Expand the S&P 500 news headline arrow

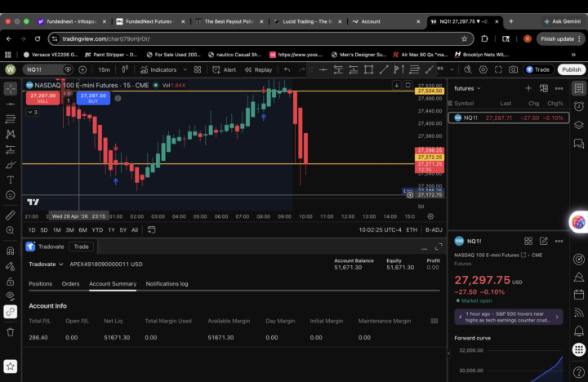(x=557, y=317)
